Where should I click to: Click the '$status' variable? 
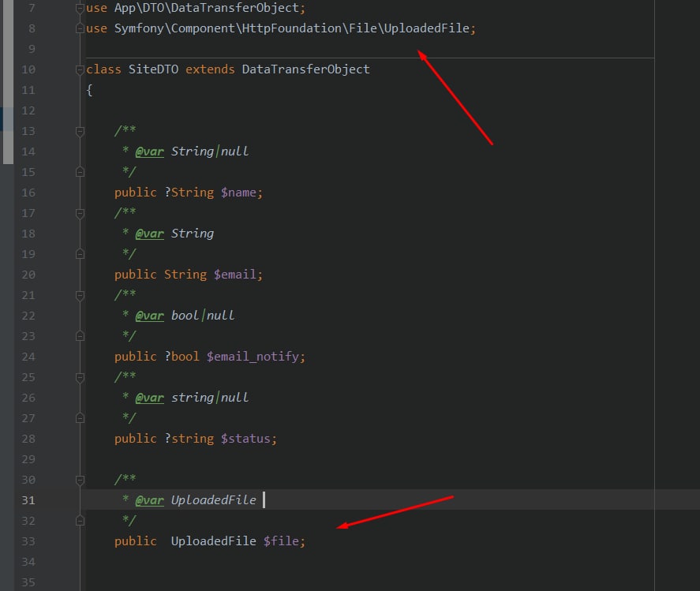pyautogui.click(x=245, y=440)
